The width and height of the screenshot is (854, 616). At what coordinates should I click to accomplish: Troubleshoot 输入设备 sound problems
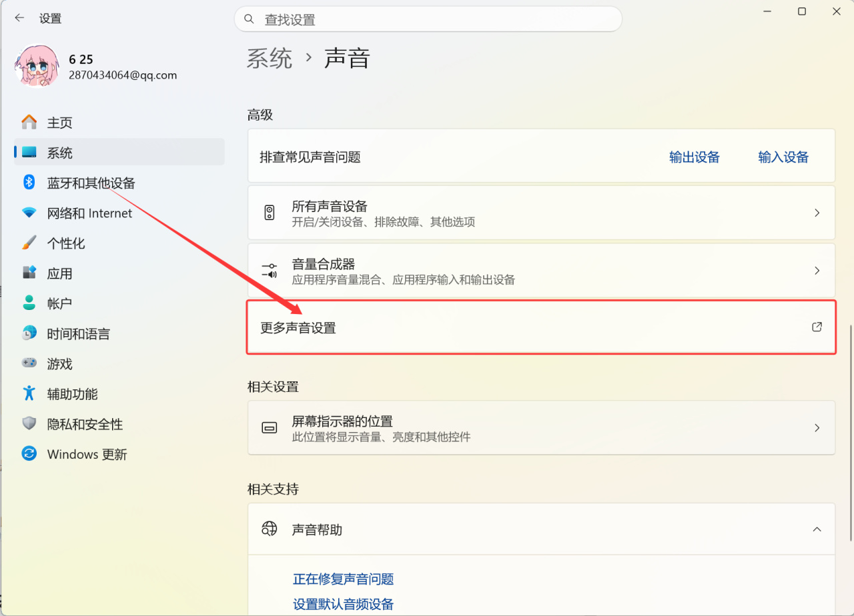(783, 157)
